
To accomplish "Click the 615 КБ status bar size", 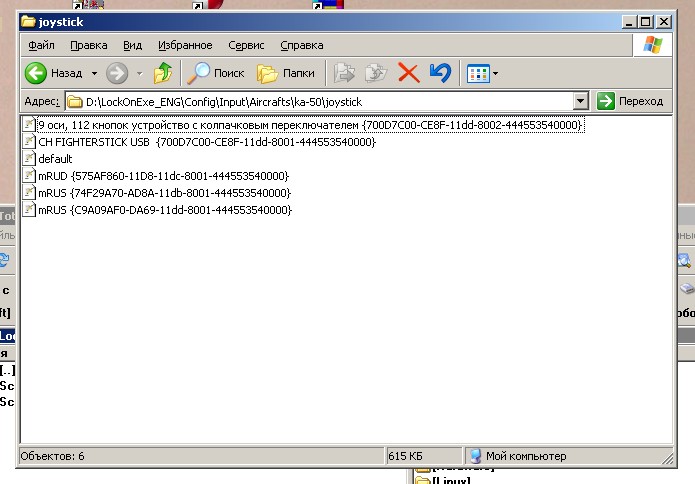I will [405, 456].
